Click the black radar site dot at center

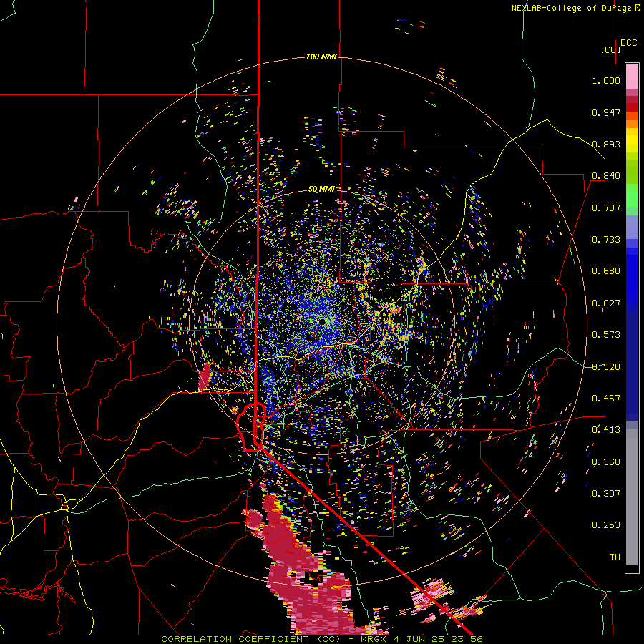(x=323, y=321)
